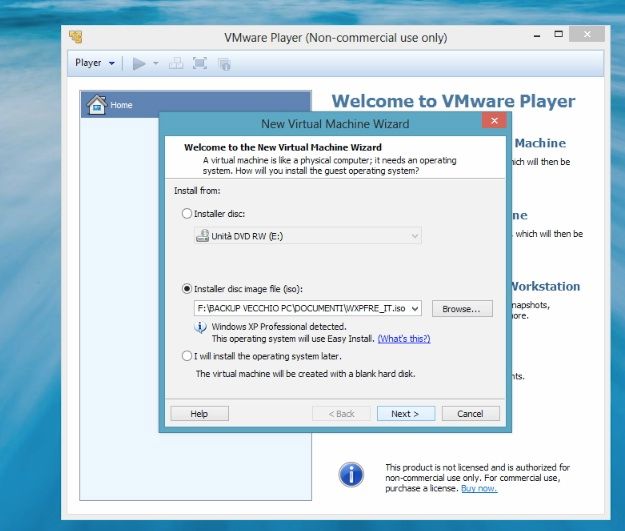Click Windows XP Professional detected text
Screen dimensions: 625x531
(x=279, y=326)
